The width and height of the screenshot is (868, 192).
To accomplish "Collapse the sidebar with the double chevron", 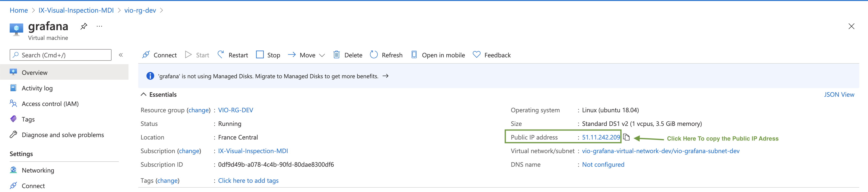I will (x=121, y=55).
